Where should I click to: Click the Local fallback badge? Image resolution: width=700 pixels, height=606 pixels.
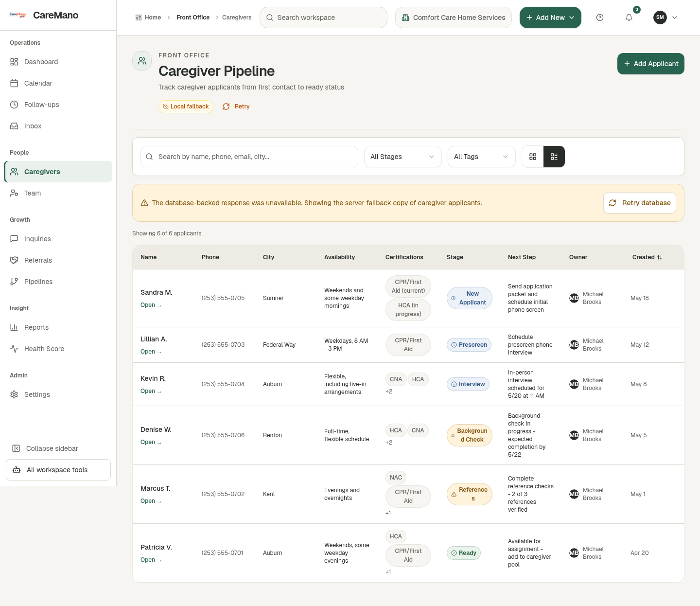[186, 107]
